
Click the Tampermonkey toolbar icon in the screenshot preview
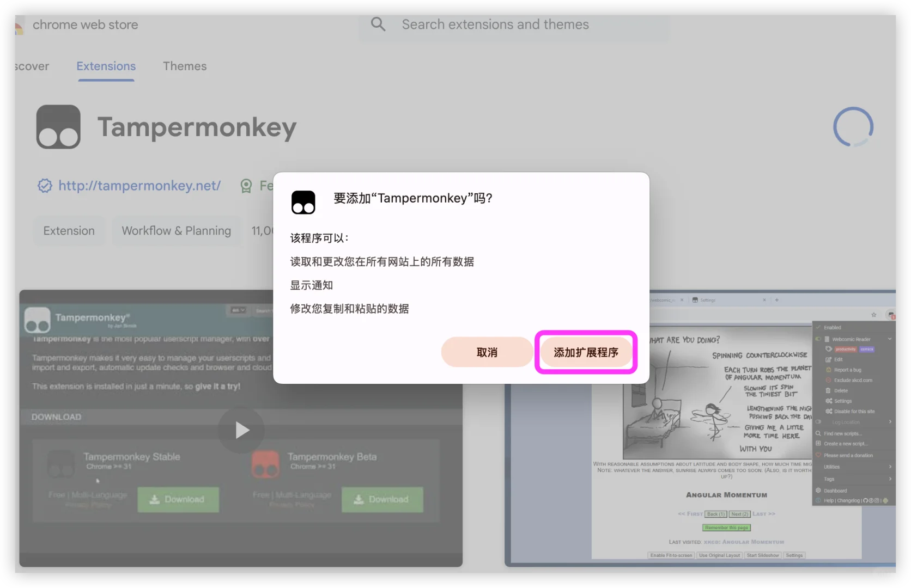(891, 315)
